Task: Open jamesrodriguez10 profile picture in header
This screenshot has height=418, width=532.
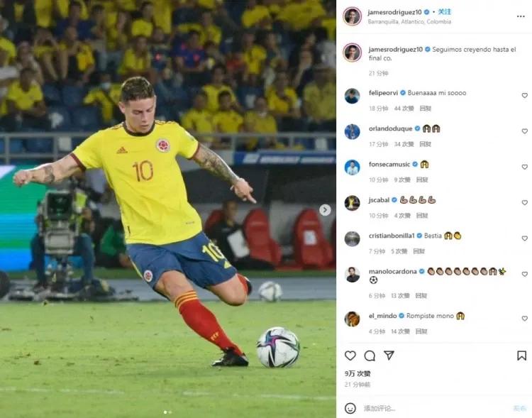Action: click(x=352, y=16)
